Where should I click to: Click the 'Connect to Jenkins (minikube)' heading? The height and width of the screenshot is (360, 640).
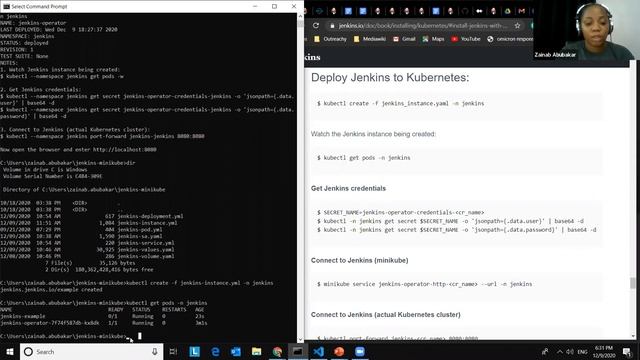click(359, 260)
